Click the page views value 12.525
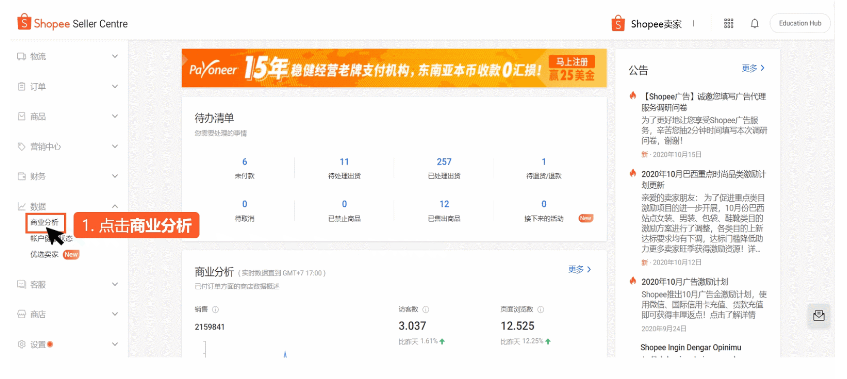 [x=517, y=326]
